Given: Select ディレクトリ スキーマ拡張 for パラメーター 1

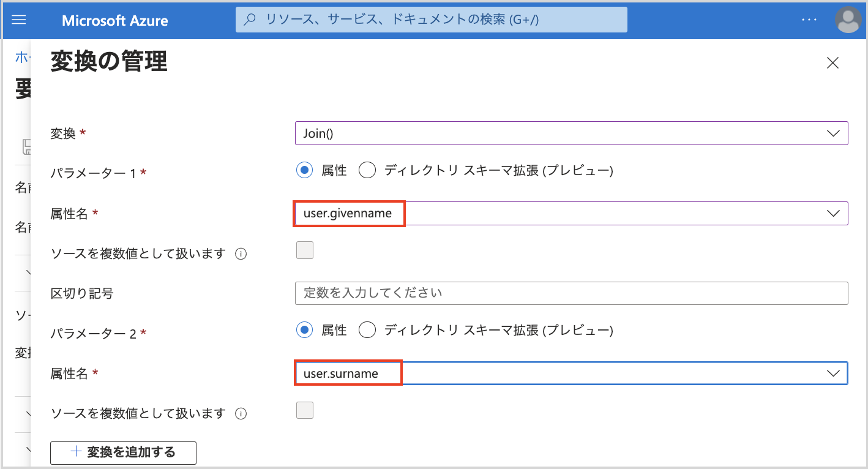Looking at the screenshot, I should pos(367,170).
